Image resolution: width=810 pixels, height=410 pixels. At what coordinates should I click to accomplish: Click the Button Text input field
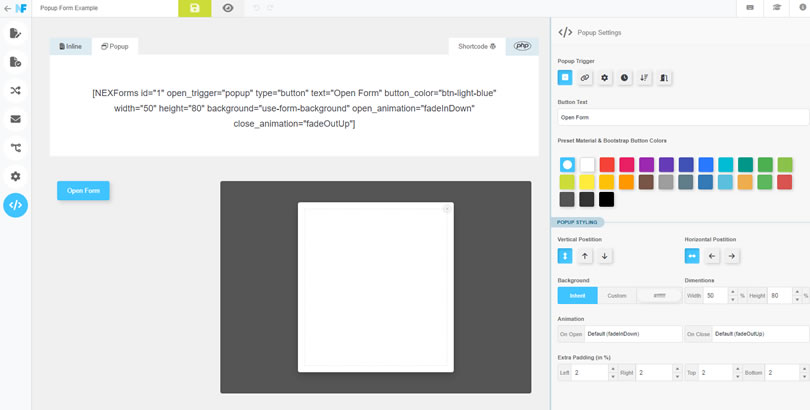683,117
